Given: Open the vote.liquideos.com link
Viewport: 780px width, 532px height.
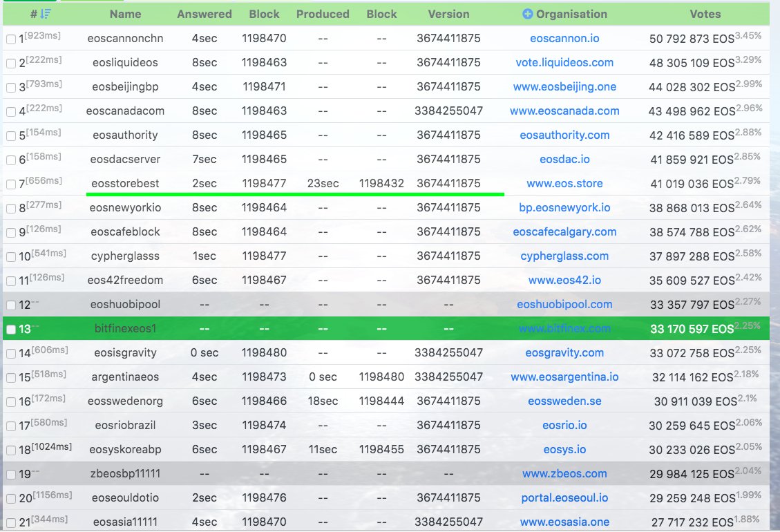Looking at the screenshot, I should coord(564,63).
